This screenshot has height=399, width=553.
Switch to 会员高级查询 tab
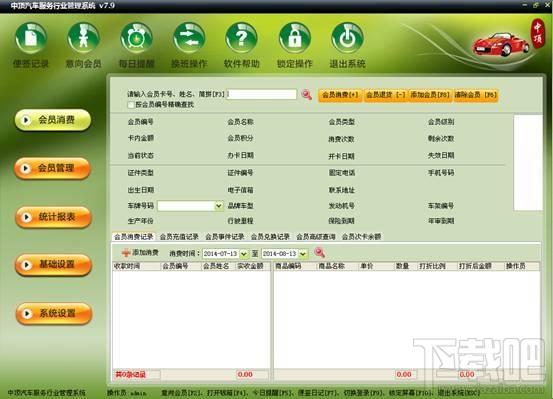[x=316, y=237]
